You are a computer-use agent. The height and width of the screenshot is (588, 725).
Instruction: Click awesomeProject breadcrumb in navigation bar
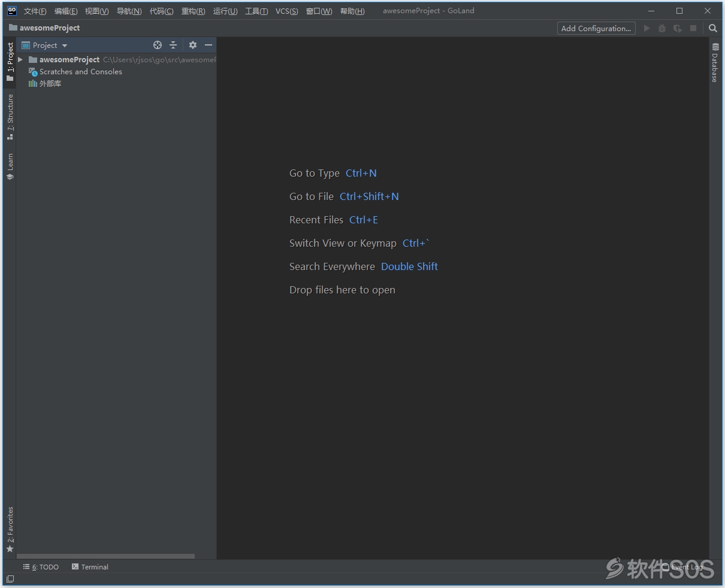[44, 28]
